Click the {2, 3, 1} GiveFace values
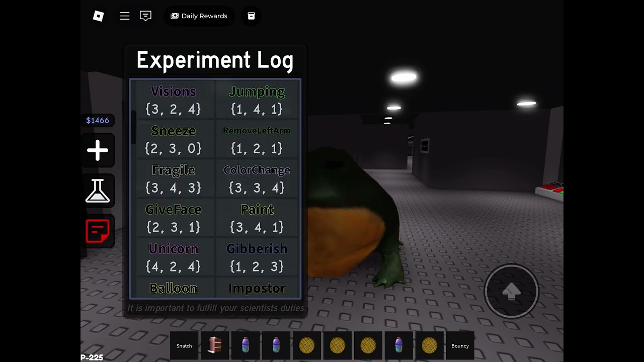The height and width of the screenshot is (362, 644). pyautogui.click(x=173, y=227)
